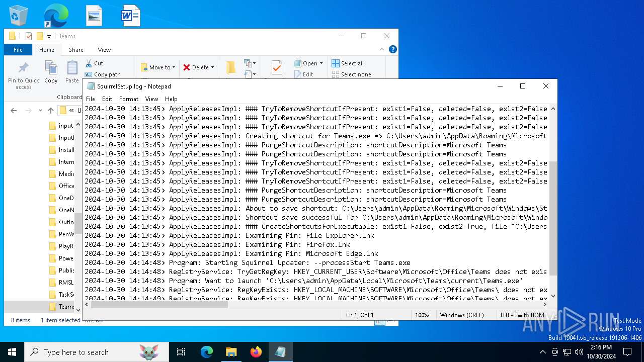This screenshot has height=362, width=644.
Task: Open the Microsoft Edge desktop shortcut
Action: [56, 16]
